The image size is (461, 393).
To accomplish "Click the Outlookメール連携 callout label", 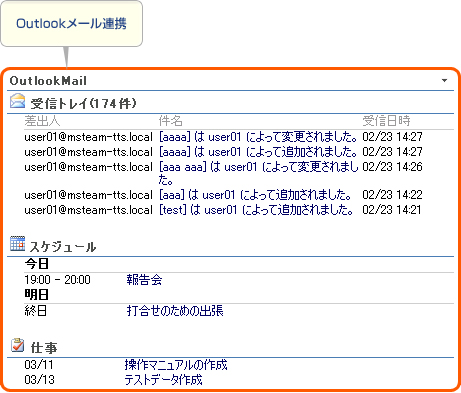I will coord(71,24).
